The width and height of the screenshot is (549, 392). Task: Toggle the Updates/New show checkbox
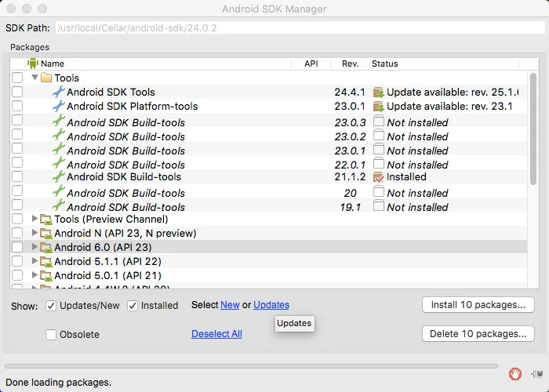[51, 306]
